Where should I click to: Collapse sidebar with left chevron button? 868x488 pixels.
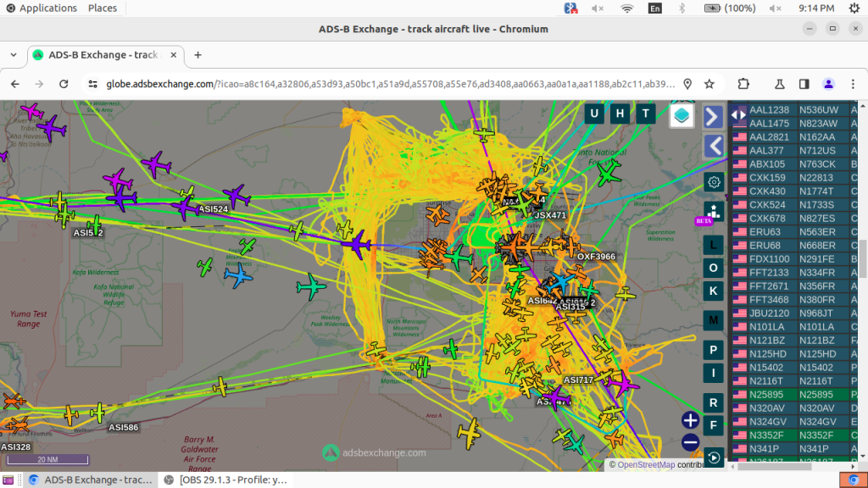pyautogui.click(x=713, y=147)
